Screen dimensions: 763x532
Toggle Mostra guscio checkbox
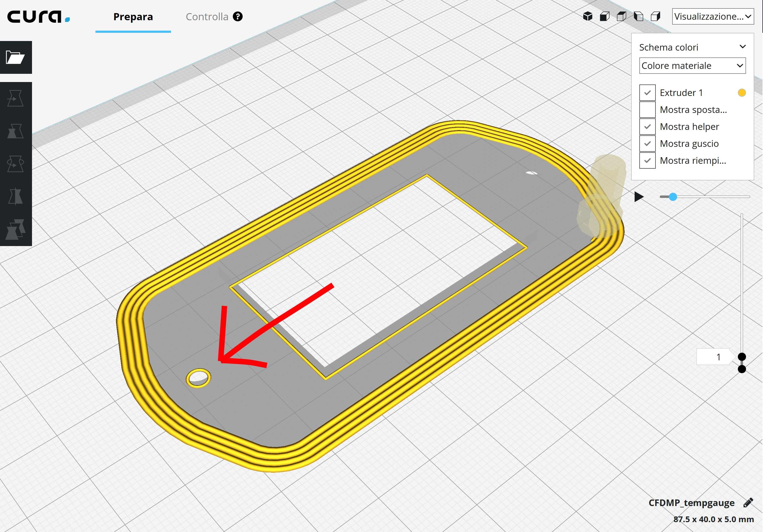pos(647,144)
